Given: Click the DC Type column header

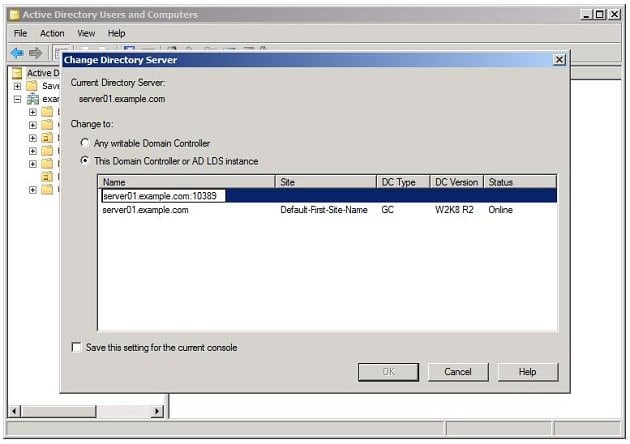Looking at the screenshot, I should (x=403, y=182).
